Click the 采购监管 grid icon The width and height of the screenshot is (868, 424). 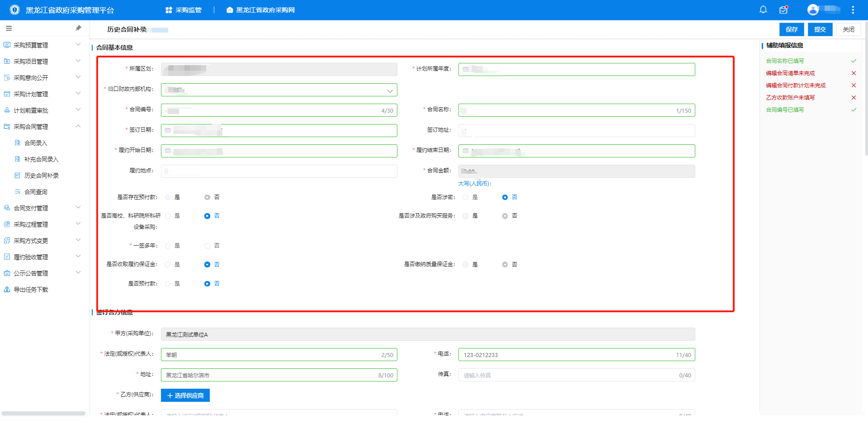coord(169,10)
